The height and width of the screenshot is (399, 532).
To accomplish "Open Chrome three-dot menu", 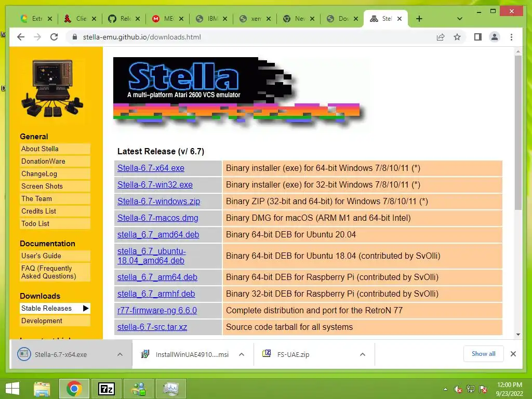I will 511,37.
